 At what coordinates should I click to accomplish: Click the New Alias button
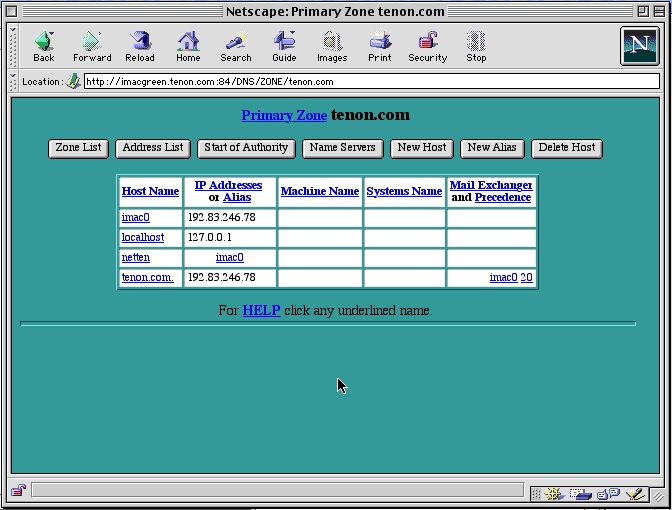(492, 148)
